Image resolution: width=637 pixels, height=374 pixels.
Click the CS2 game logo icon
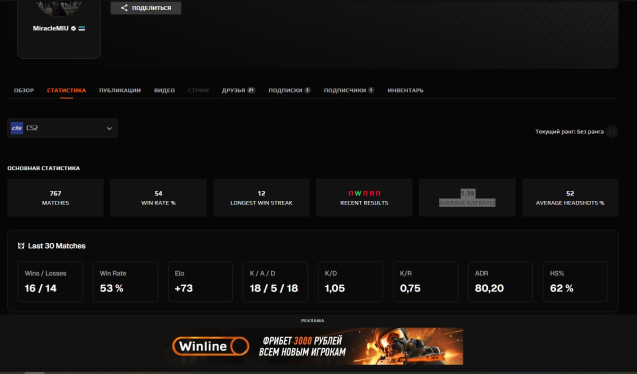pos(17,128)
